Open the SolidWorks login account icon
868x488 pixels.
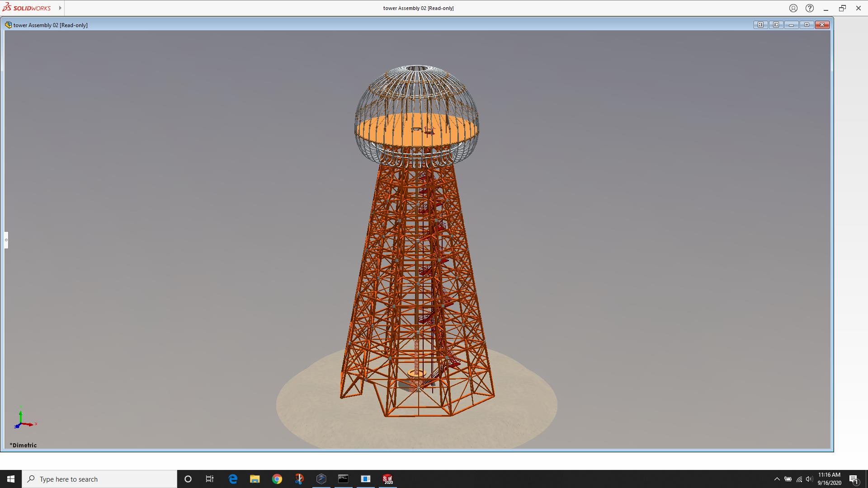point(793,8)
